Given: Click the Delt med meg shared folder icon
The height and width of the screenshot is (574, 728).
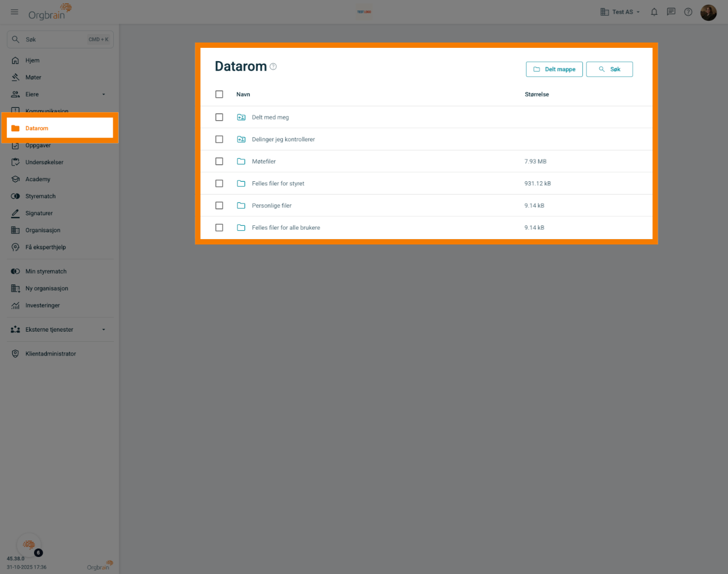Looking at the screenshot, I should pyautogui.click(x=241, y=117).
